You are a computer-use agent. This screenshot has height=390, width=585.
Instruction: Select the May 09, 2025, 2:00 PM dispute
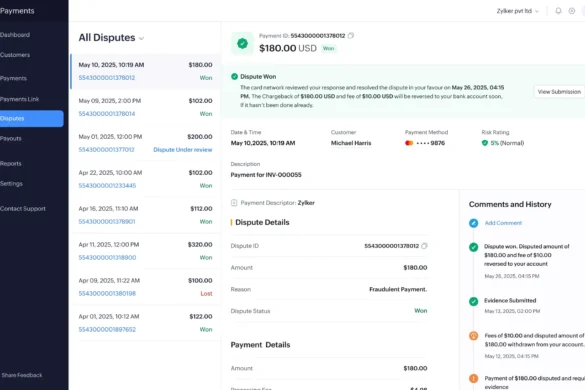pos(146,107)
